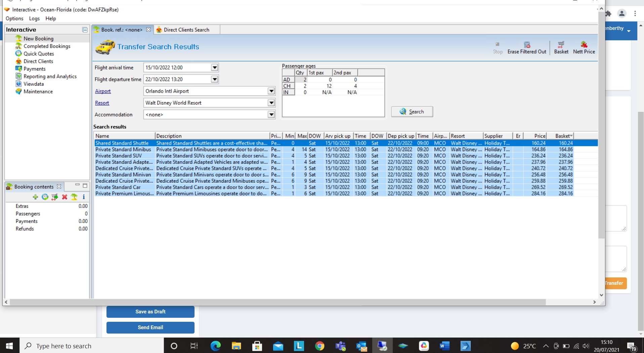Screen dimensions: 644x353
Task: Click the Windows taskbar search box
Action: pos(92,346)
